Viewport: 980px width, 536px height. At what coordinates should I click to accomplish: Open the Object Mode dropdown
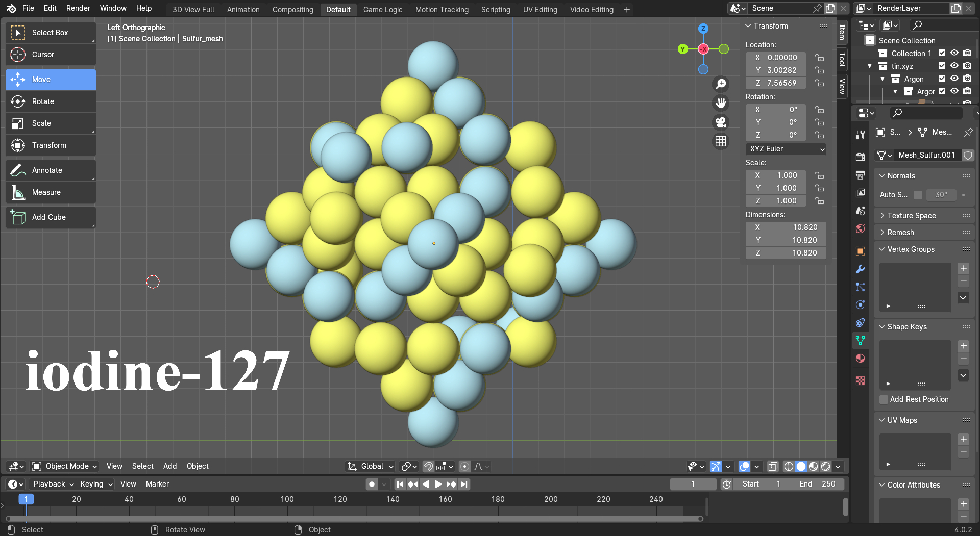[65, 466]
